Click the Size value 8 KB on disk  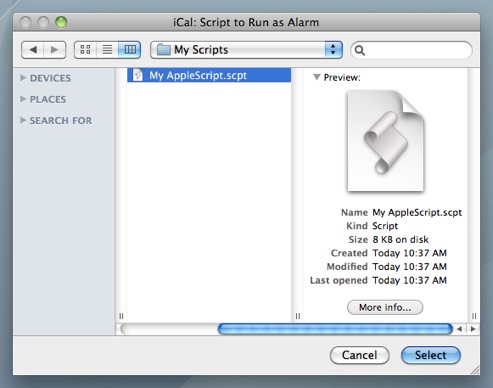[400, 239]
